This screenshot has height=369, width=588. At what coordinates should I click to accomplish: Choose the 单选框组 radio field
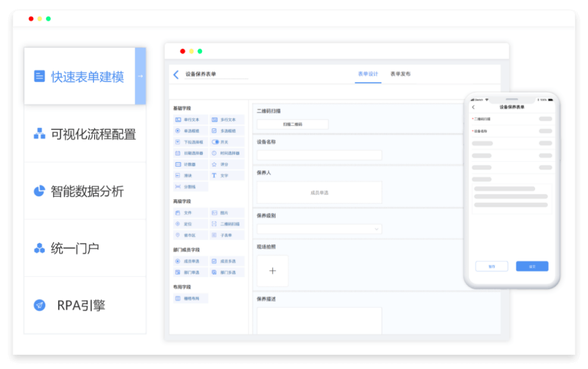pyautogui.click(x=190, y=131)
